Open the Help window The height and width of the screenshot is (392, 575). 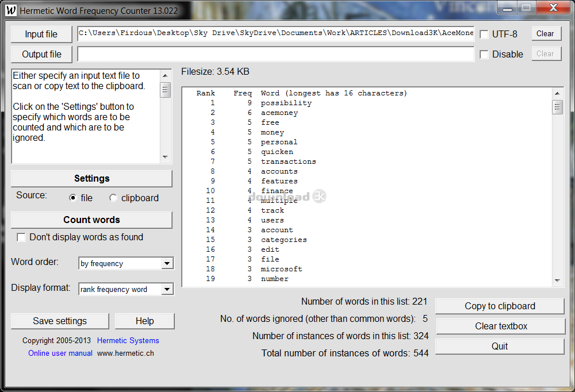pyautogui.click(x=144, y=321)
